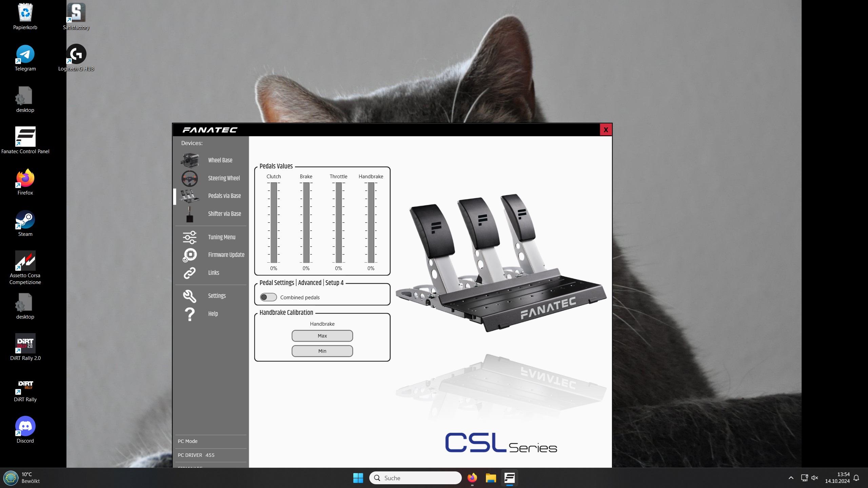868x488 pixels.
Task: Open File Explorer from the taskbar
Action: [491, 478]
